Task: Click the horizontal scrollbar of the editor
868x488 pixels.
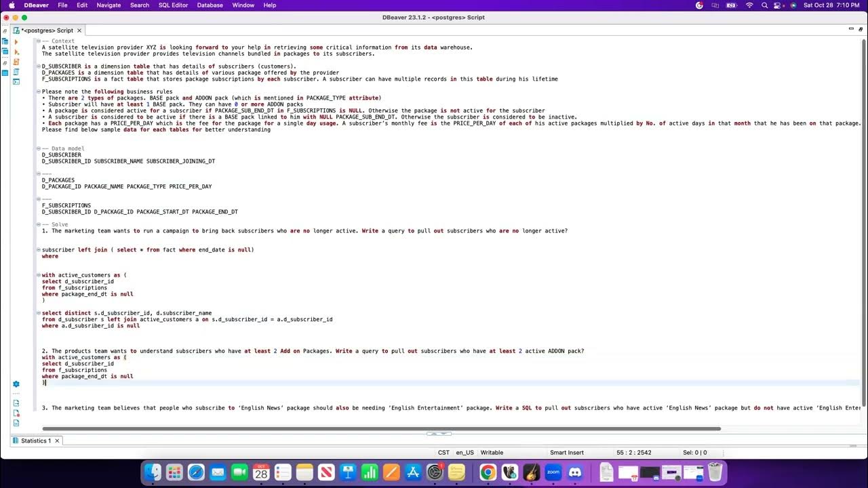Action: [381, 428]
